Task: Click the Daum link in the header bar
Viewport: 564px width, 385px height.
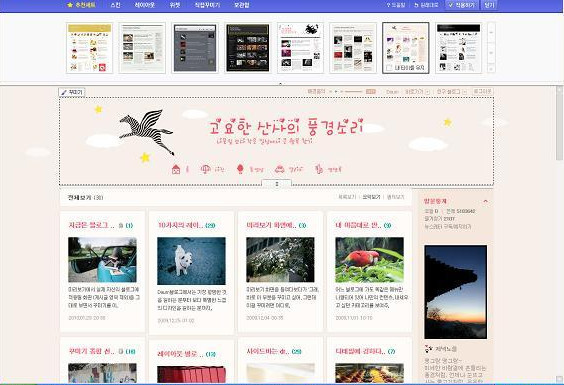Action: point(392,92)
